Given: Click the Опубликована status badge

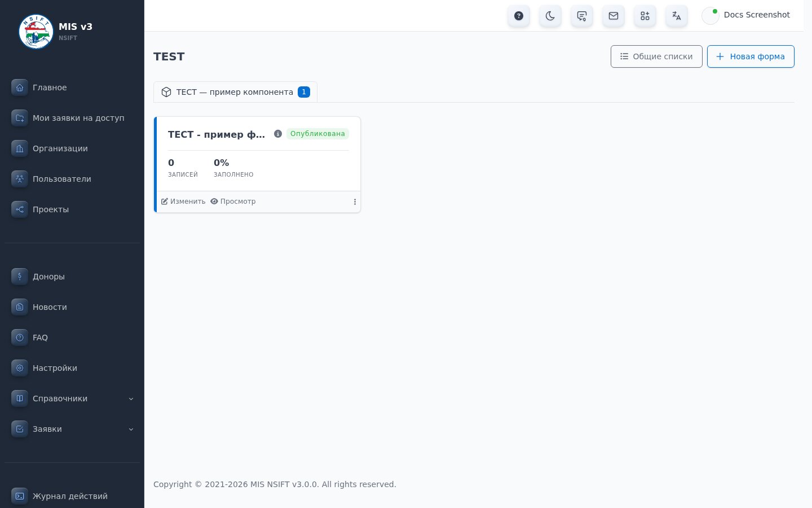Looking at the screenshot, I should click(317, 134).
